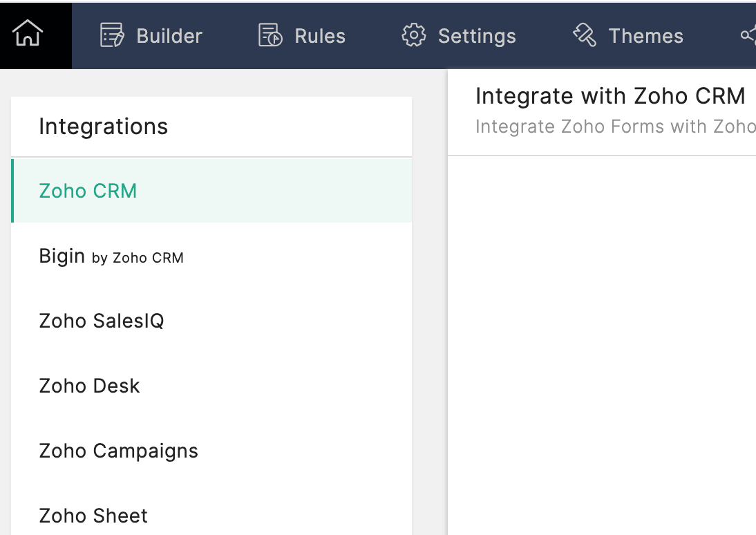Click the Rules document icon
Viewport: 756px width, 535px height.
click(270, 35)
